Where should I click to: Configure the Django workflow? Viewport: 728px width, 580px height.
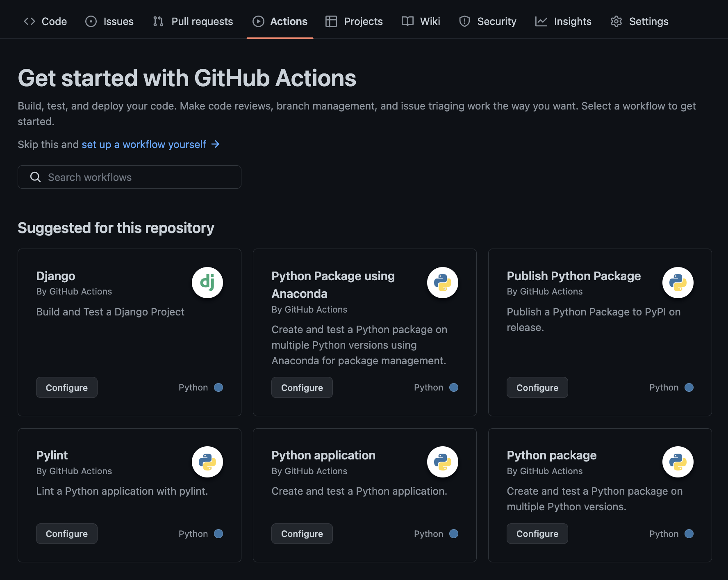[67, 388]
